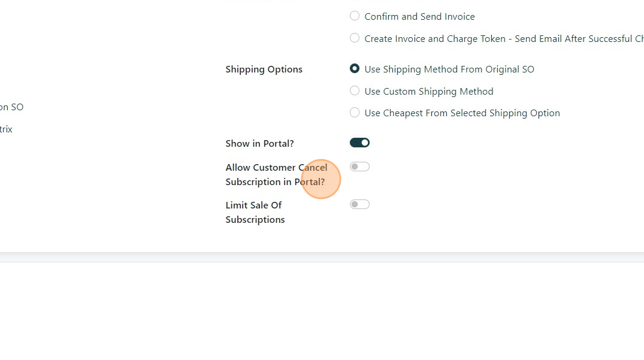Image resolution: width=644 pixels, height=360 pixels.
Task: Click the 'Confirm and Send Invoice' label text
Action: coord(419,17)
